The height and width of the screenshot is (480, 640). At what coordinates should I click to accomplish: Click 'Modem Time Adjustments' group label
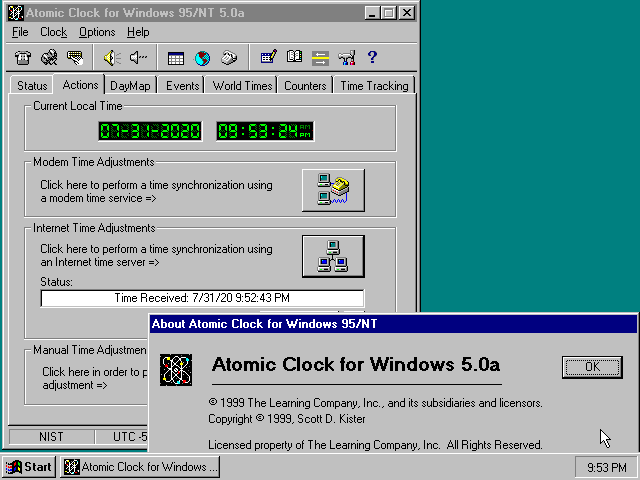pos(94,162)
